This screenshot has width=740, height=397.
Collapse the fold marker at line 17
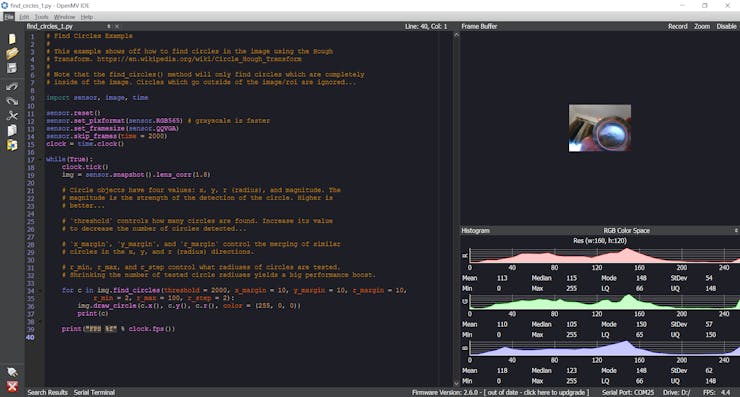(40, 160)
